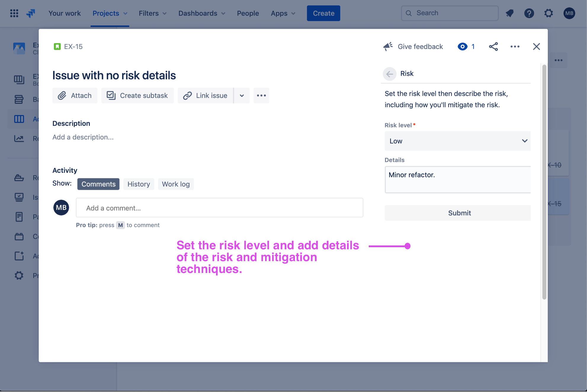This screenshot has height=392, width=587.
Task: Click the Add a comment field
Action: [219, 208]
